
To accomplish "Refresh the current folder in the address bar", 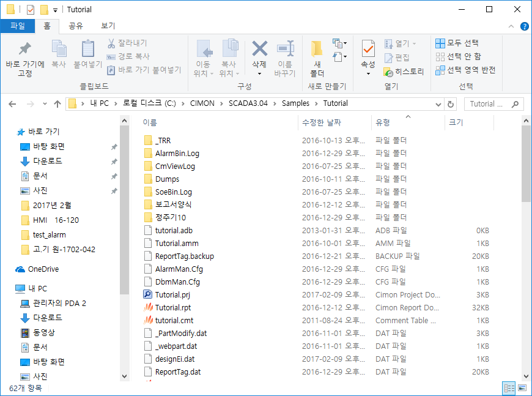I will click(451, 104).
